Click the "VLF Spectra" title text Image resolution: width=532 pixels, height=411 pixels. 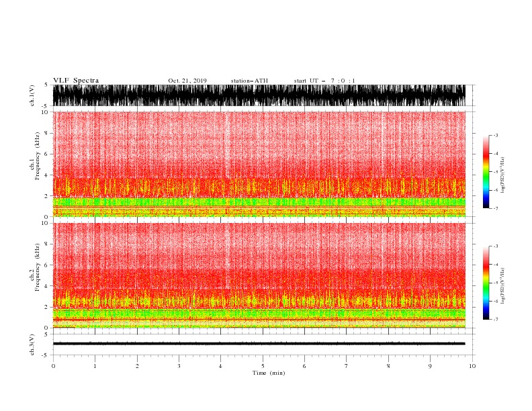pos(76,81)
